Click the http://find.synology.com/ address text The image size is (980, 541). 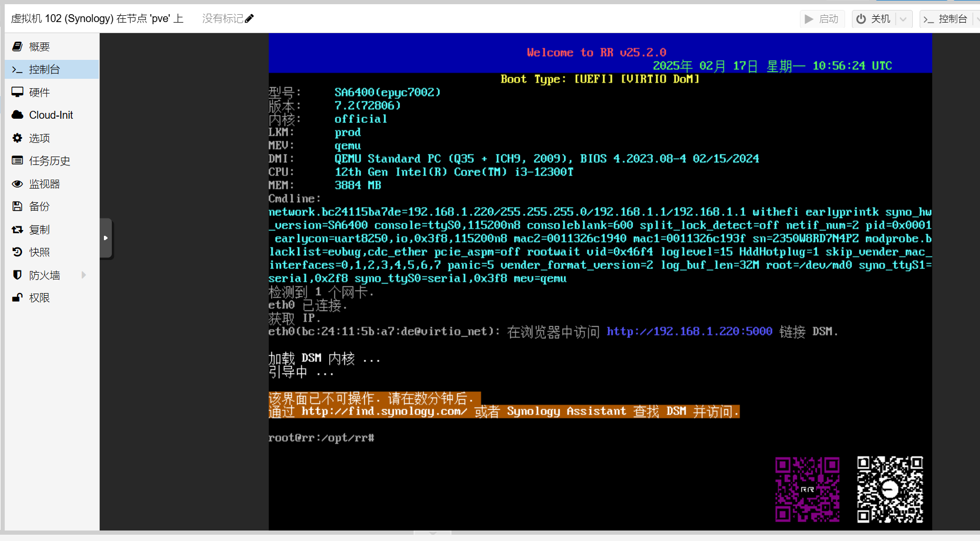[x=384, y=411]
